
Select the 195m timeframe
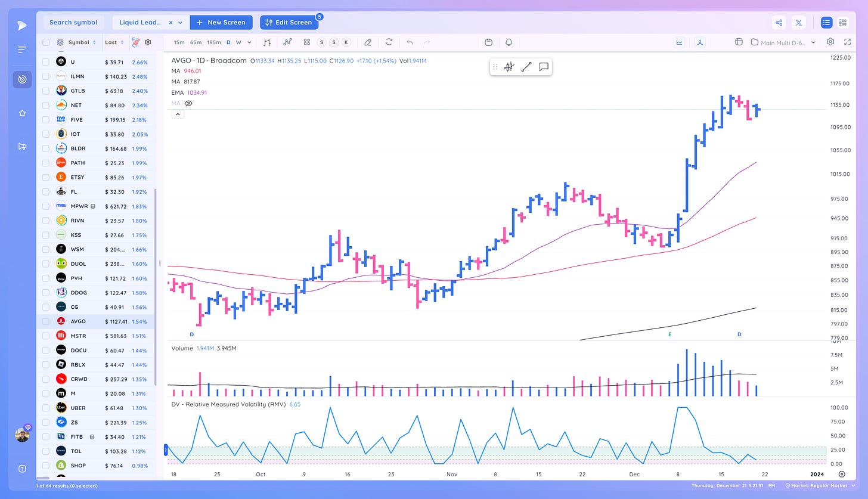(x=214, y=42)
